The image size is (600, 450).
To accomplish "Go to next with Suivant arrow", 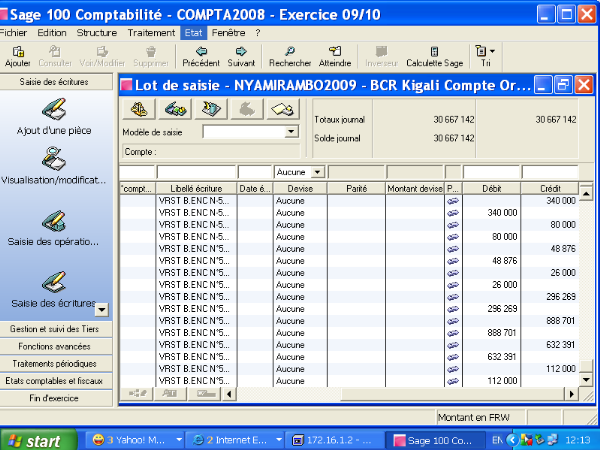I will pyautogui.click(x=241, y=56).
